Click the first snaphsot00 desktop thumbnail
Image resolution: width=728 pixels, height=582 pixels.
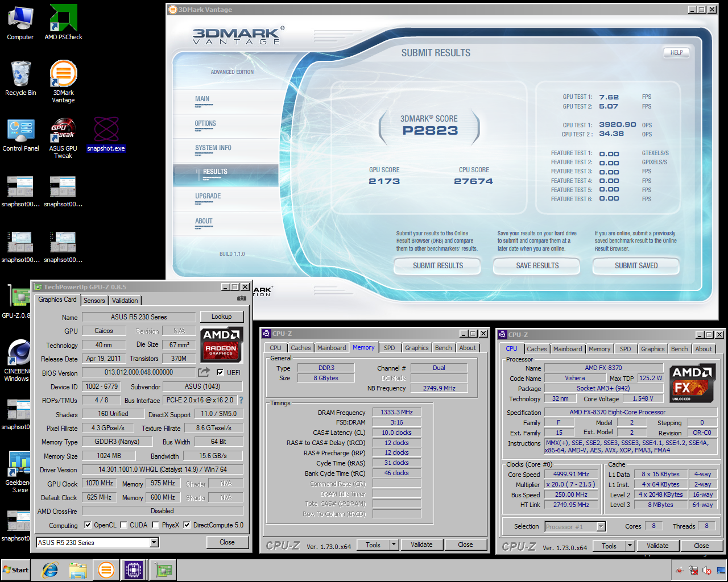point(20,191)
